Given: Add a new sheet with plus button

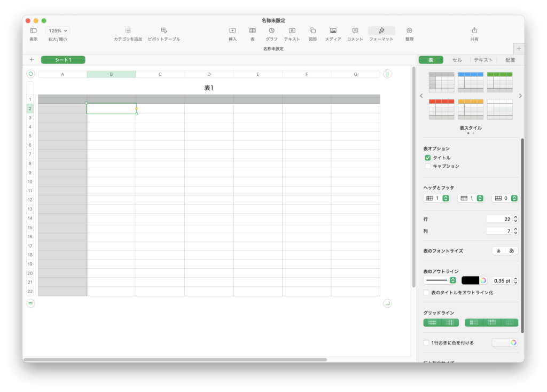Looking at the screenshot, I should (32, 60).
